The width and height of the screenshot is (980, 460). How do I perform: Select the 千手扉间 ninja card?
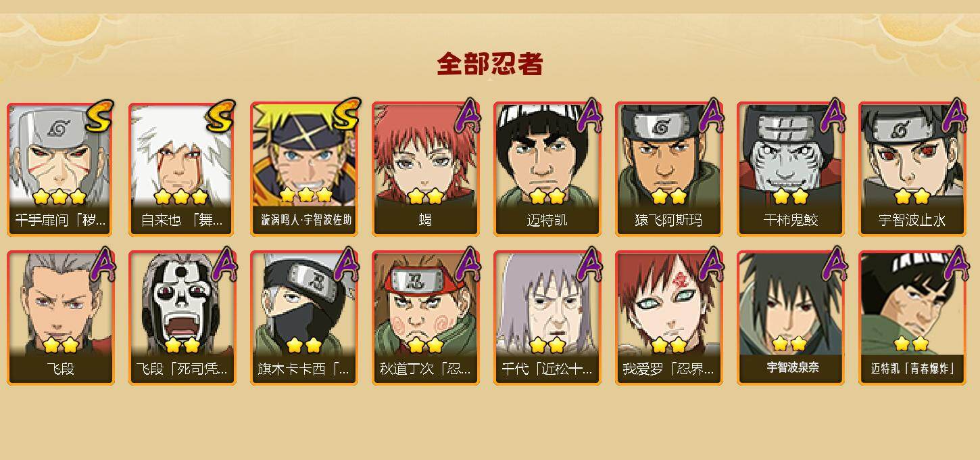(x=61, y=169)
